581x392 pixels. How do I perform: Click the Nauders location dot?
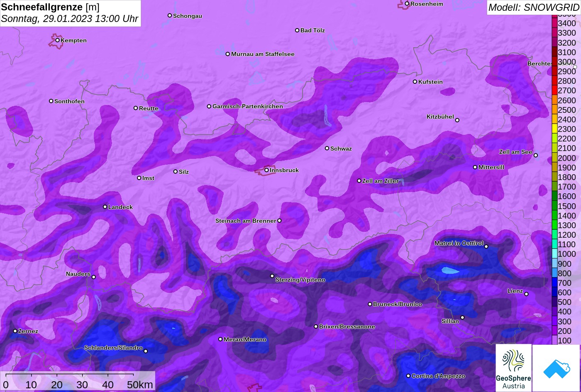[x=94, y=277]
